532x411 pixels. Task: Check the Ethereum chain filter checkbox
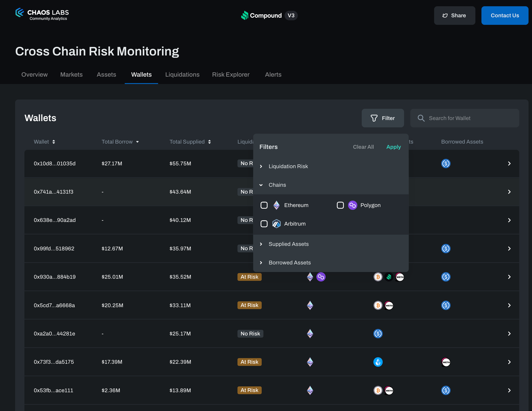264,205
